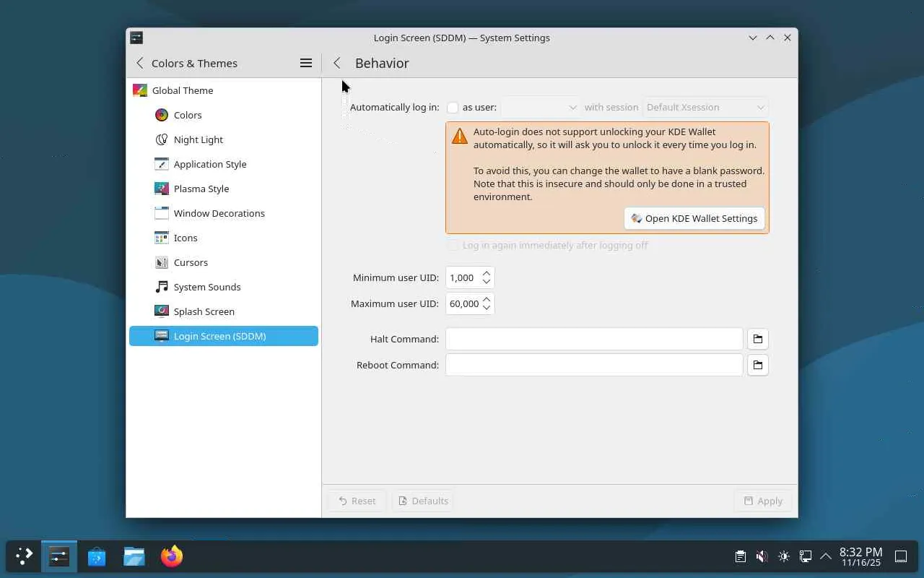The image size is (924, 578).
Task: Browse for a Halt Command file
Action: pyautogui.click(x=758, y=339)
